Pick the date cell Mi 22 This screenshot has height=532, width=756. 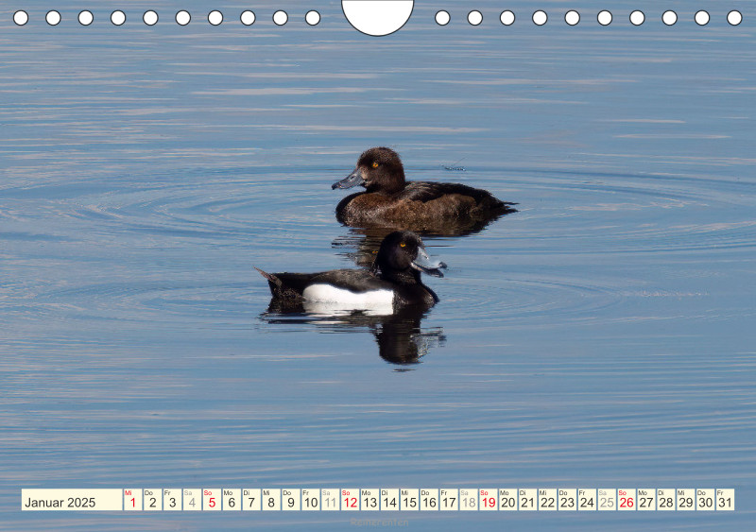click(548, 499)
